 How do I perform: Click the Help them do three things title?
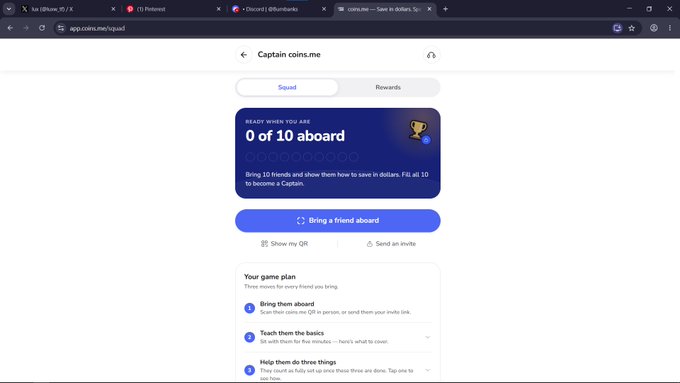coord(298,362)
